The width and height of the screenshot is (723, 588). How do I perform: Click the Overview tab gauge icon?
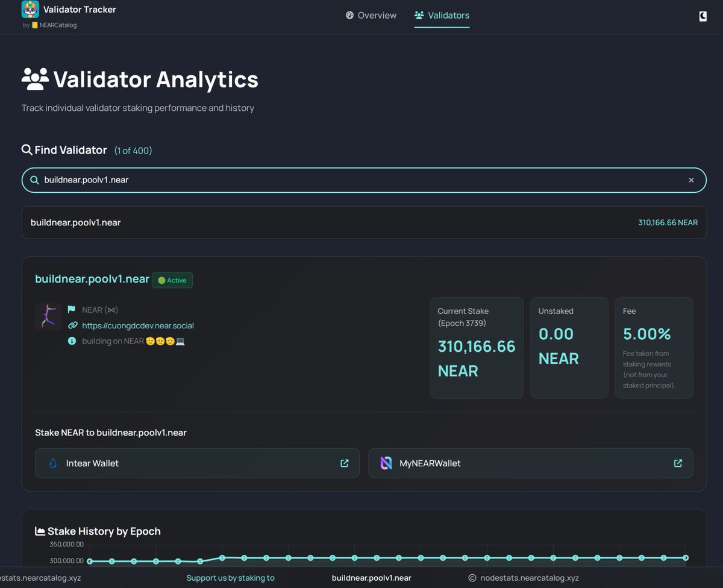click(349, 15)
